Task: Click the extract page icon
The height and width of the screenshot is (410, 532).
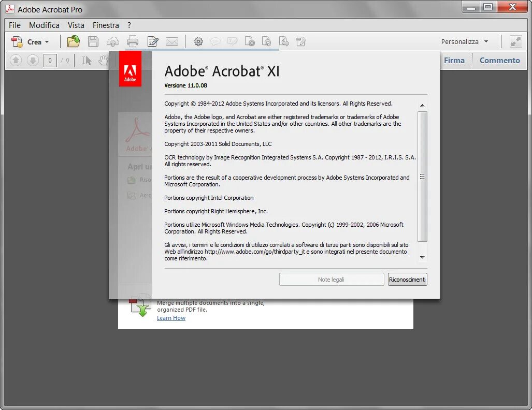Action: tap(284, 41)
